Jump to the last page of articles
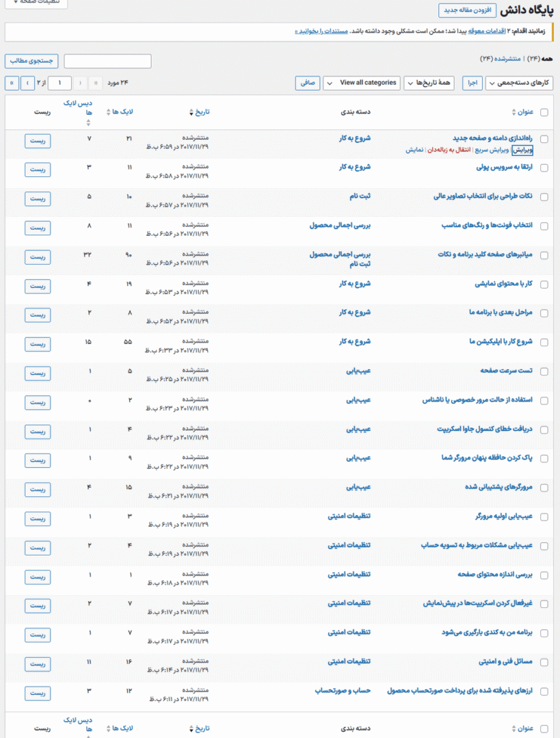This screenshot has width=560, height=738. point(12,83)
